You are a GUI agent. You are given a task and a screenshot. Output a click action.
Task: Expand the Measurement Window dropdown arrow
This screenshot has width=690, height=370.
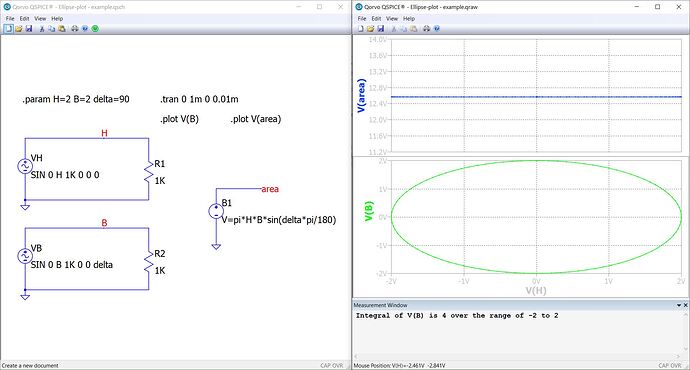(x=679, y=305)
